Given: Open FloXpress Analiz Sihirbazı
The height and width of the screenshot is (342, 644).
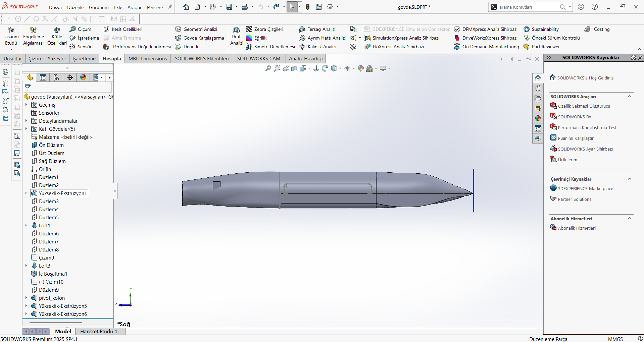Looking at the screenshot, I should click(x=394, y=47).
